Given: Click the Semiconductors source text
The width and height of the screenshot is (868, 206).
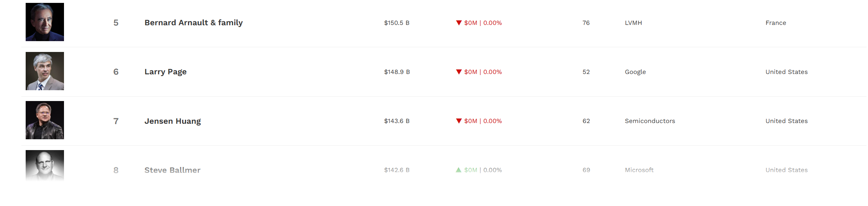Looking at the screenshot, I should (x=650, y=121).
